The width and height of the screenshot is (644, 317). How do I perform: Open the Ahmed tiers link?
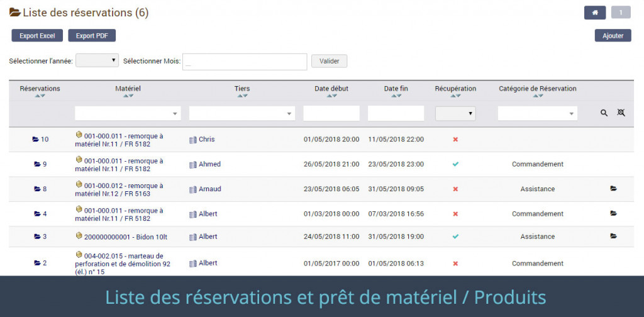pyautogui.click(x=205, y=164)
